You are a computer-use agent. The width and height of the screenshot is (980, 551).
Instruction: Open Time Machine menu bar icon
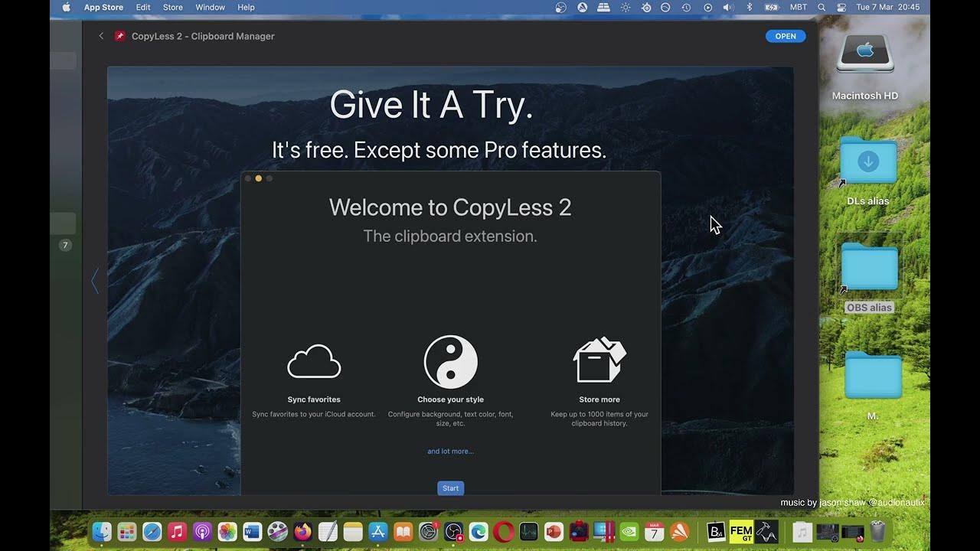[x=686, y=7]
